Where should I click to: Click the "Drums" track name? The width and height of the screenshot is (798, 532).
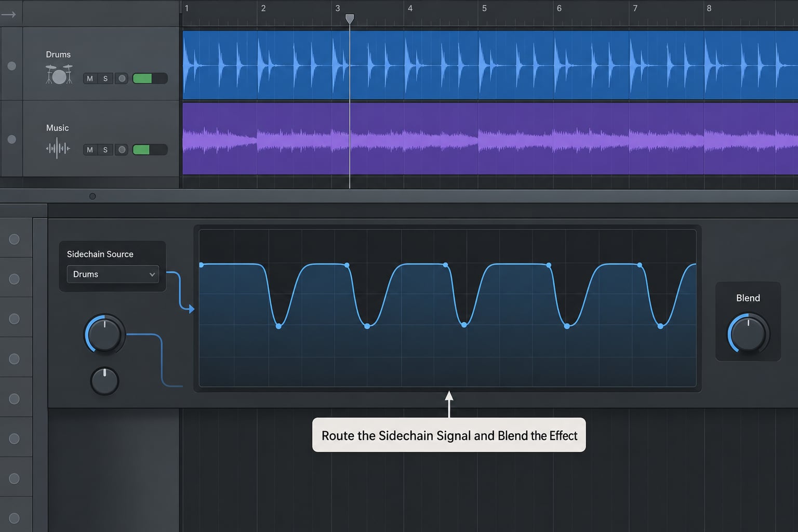tap(58, 55)
